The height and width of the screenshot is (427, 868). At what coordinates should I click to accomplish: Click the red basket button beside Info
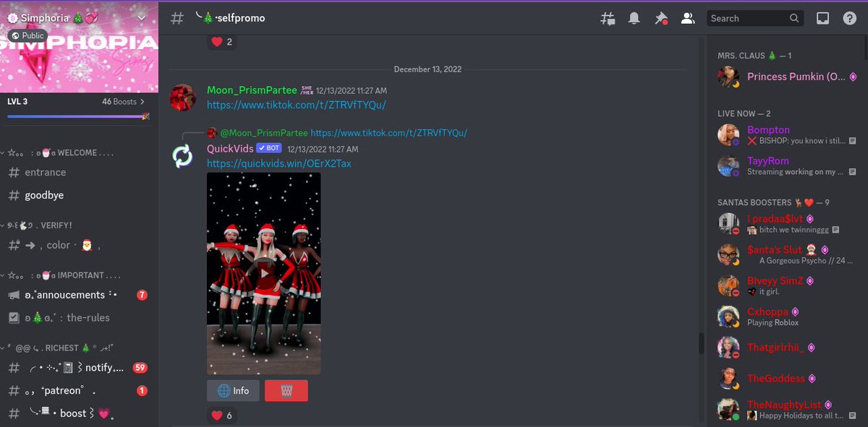coord(286,391)
